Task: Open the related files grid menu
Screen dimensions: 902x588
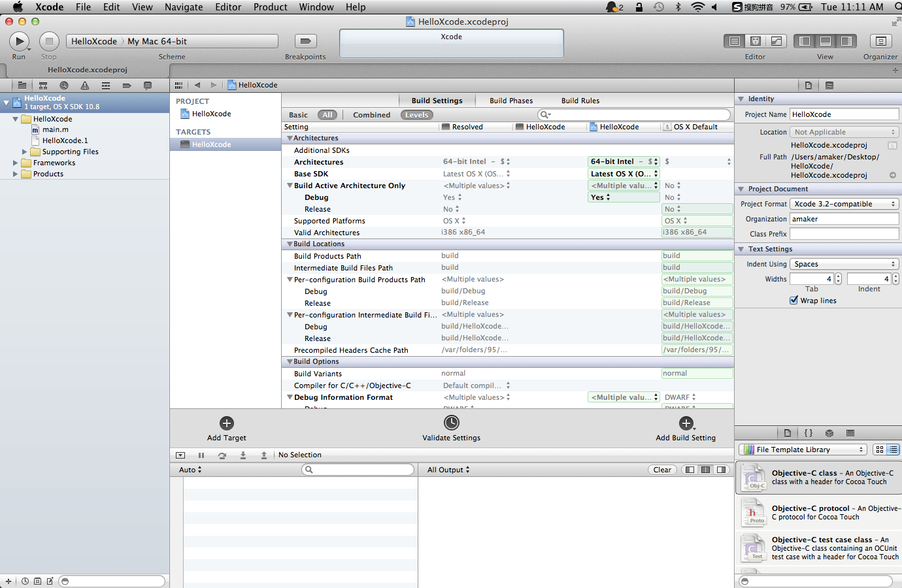Action: (178, 85)
